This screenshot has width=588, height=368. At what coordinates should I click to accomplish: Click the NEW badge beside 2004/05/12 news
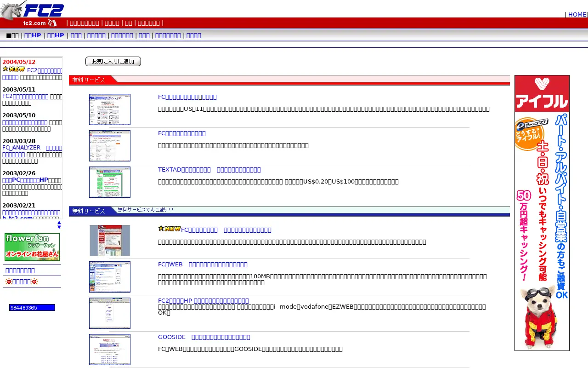click(x=14, y=69)
